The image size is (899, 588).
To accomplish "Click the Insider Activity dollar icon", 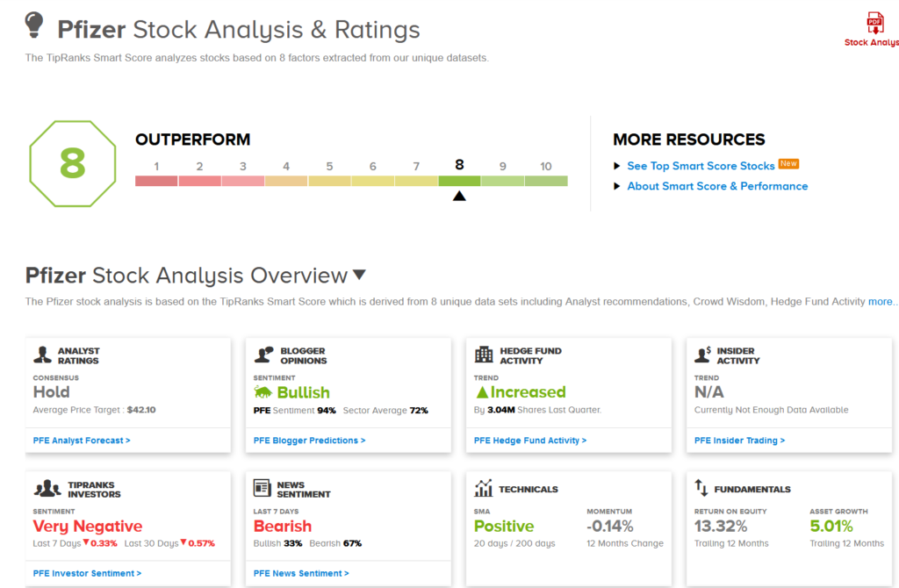I will 702,355.
